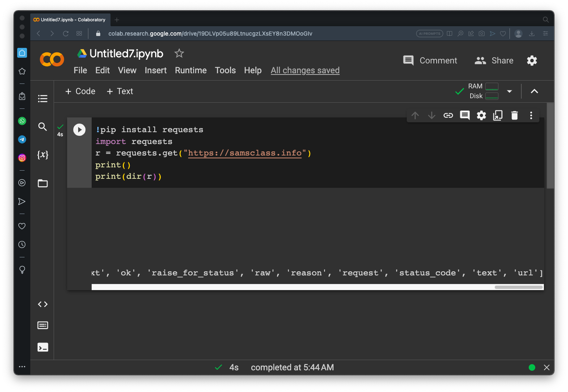The image size is (568, 392).
Task: Open the Tools menu
Action: pos(225,70)
